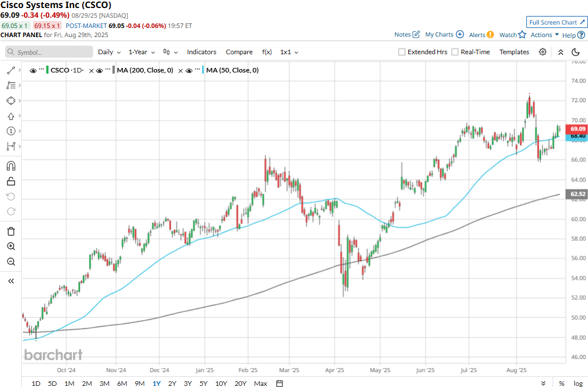Click the green CSCO series color swatch
Viewport: 588px width, 387px height.
tap(47, 70)
